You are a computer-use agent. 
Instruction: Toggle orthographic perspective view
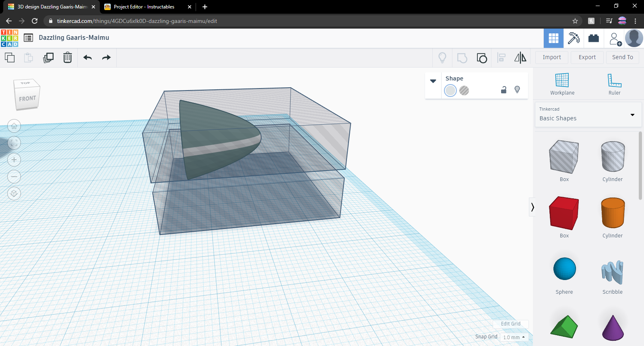click(14, 194)
